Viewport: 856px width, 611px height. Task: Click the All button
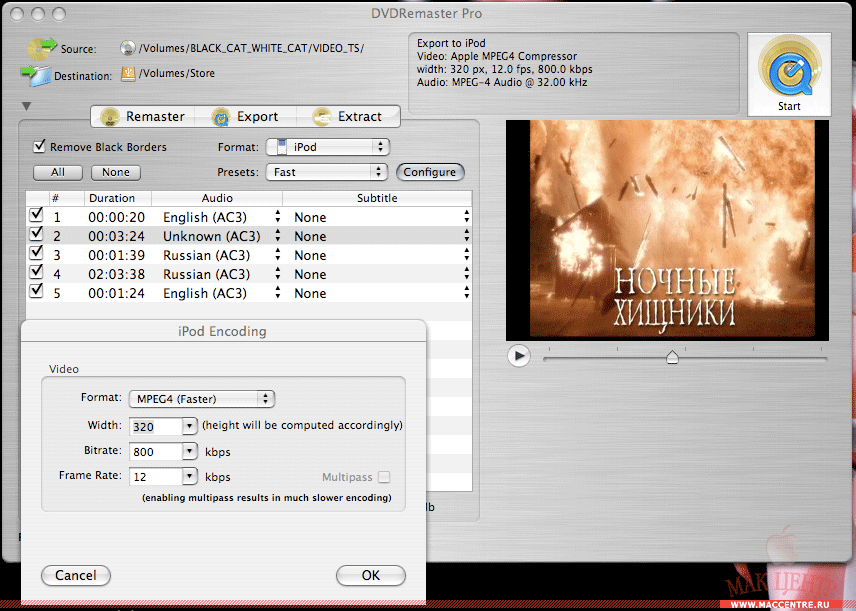pos(58,173)
